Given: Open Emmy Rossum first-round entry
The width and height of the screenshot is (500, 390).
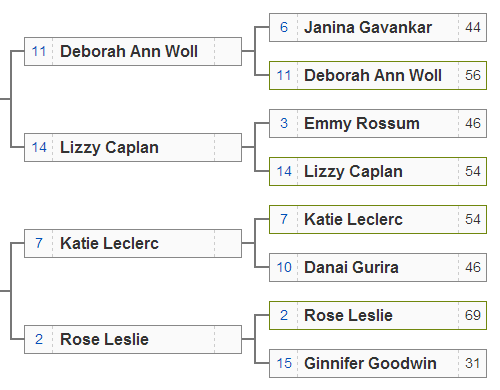Looking at the screenshot, I should click(x=378, y=123).
